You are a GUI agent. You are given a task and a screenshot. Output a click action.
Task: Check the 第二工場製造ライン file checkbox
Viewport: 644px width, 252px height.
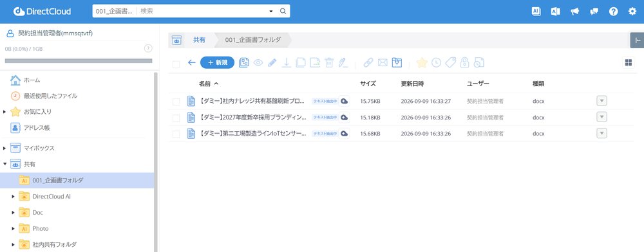[176, 134]
